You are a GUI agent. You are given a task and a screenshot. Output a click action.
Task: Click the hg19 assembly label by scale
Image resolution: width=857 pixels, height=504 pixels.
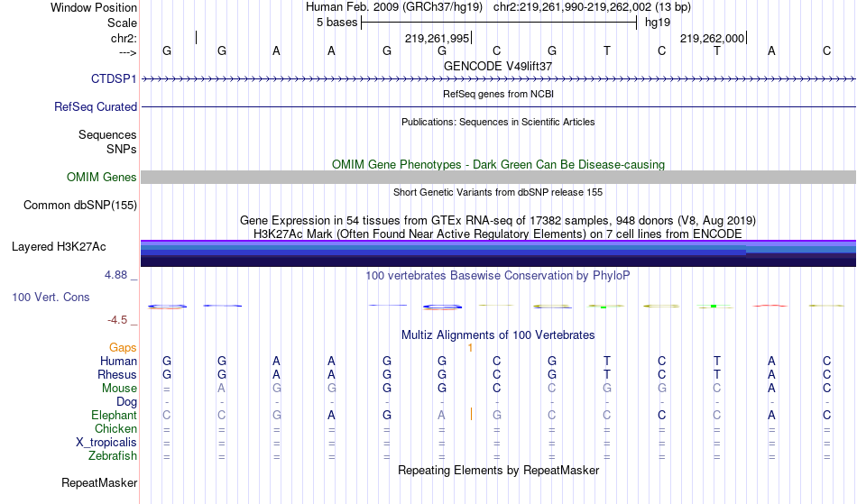coord(658,23)
